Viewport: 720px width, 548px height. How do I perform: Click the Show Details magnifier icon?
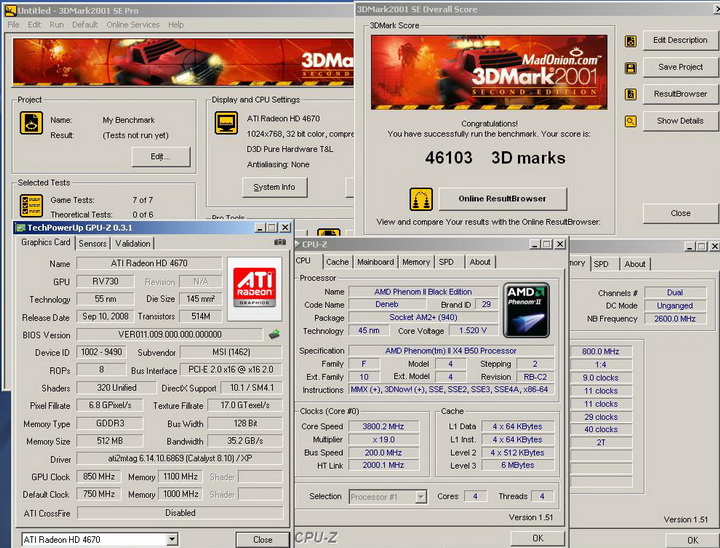click(x=630, y=121)
